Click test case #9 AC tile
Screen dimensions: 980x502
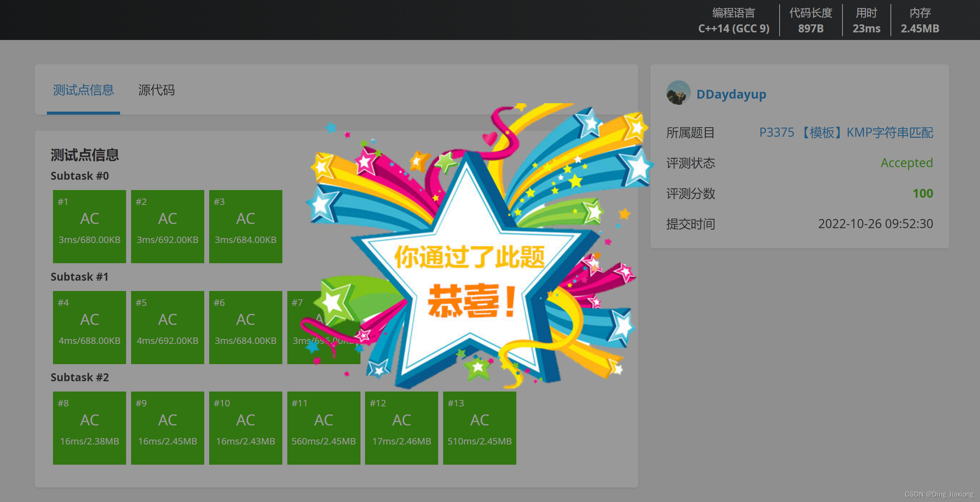tap(168, 428)
